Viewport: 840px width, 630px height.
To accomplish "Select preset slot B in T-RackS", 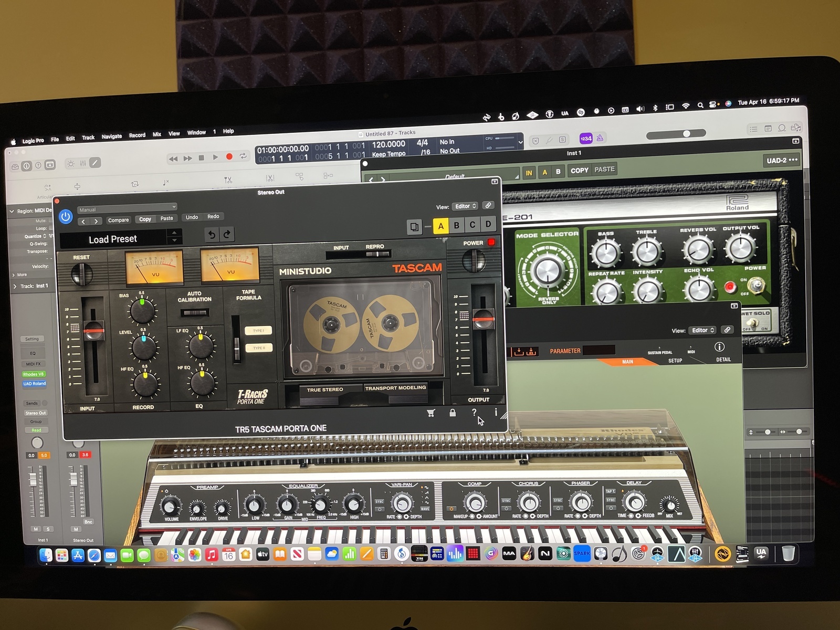I will (x=457, y=225).
